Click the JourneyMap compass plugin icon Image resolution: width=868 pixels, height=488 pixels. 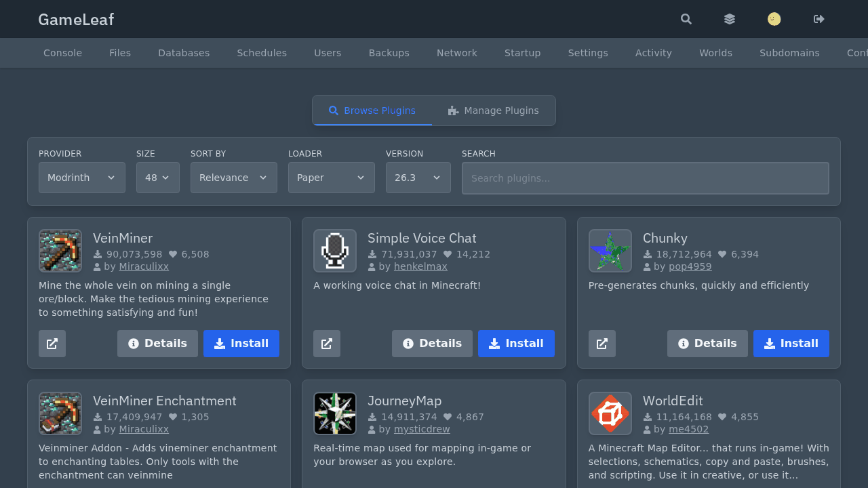(335, 413)
